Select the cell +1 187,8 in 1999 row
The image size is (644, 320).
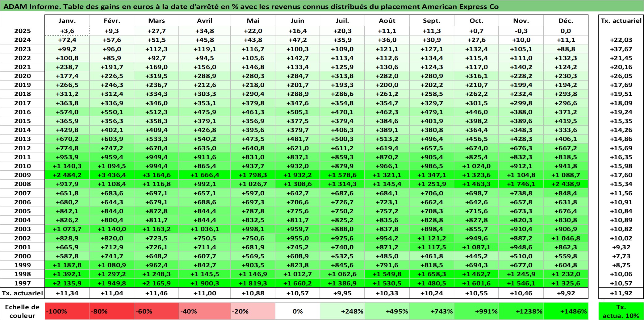tap(67, 265)
